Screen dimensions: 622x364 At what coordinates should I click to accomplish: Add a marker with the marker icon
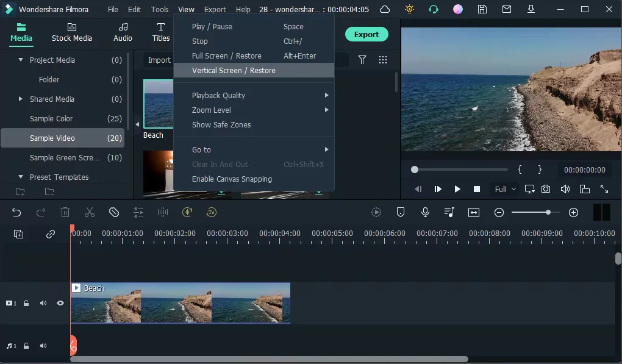coord(400,212)
